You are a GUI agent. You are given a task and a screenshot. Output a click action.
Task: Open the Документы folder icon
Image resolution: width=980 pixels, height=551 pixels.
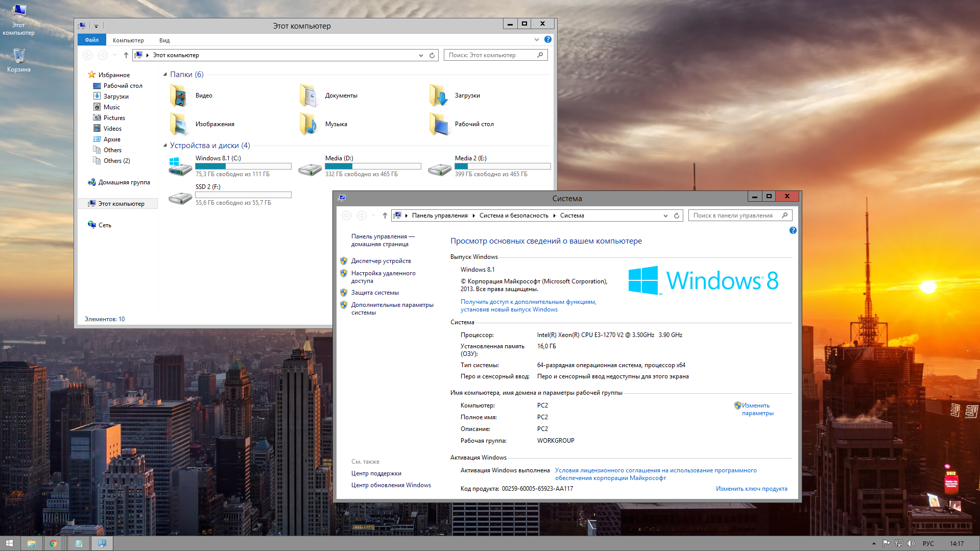point(309,95)
